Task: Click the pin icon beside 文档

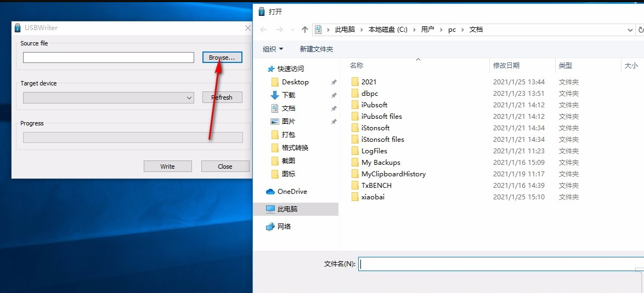Action: [x=334, y=108]
